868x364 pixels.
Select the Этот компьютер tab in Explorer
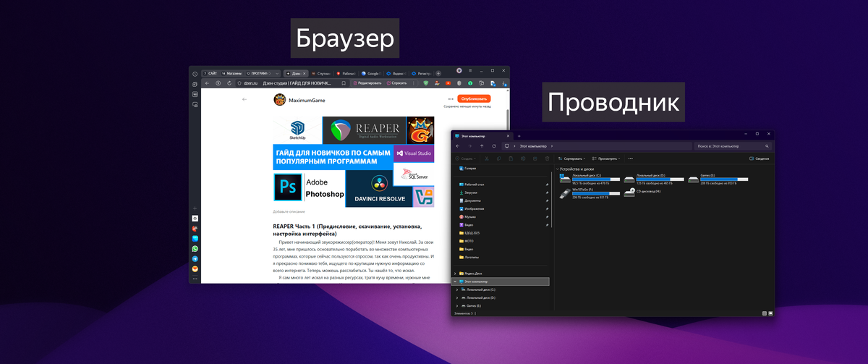[x=481, y=136]
